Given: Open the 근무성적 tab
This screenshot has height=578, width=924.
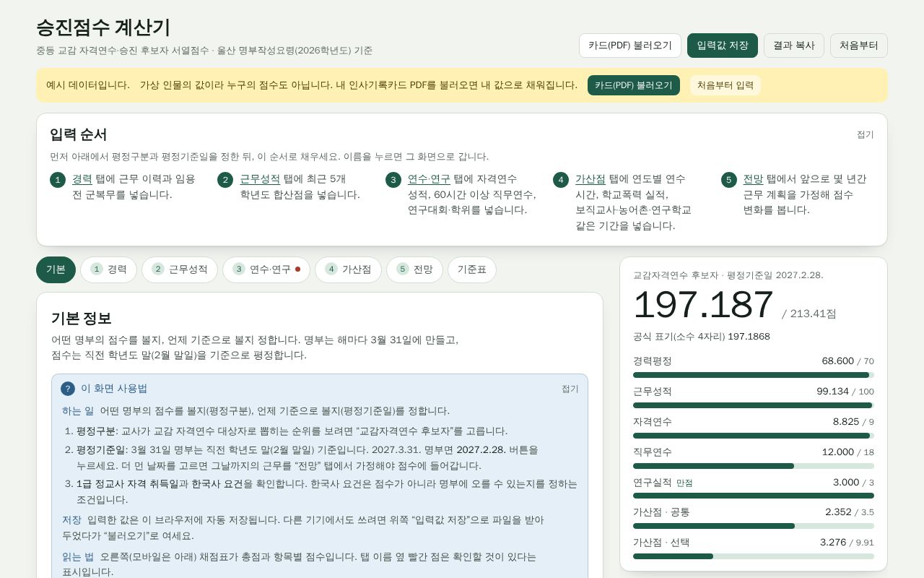Looking at the screenshot, I should click(x=180, y=269).
